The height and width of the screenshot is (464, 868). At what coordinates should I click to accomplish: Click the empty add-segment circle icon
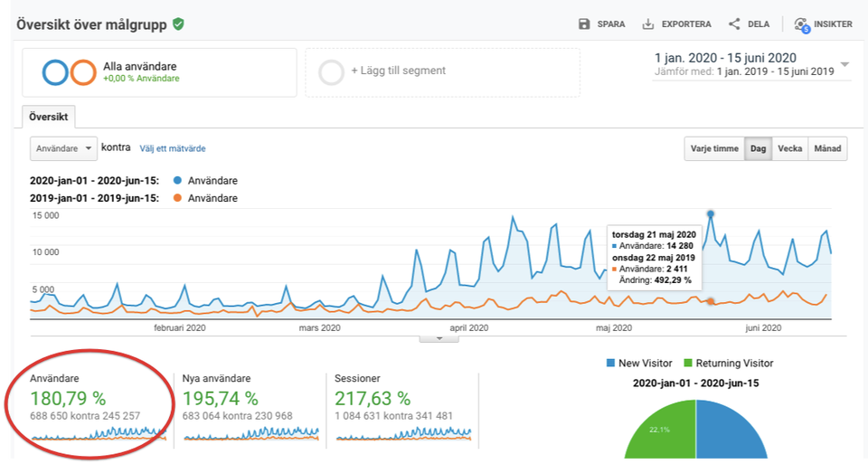pyautogui.click(x=331, y=72)
